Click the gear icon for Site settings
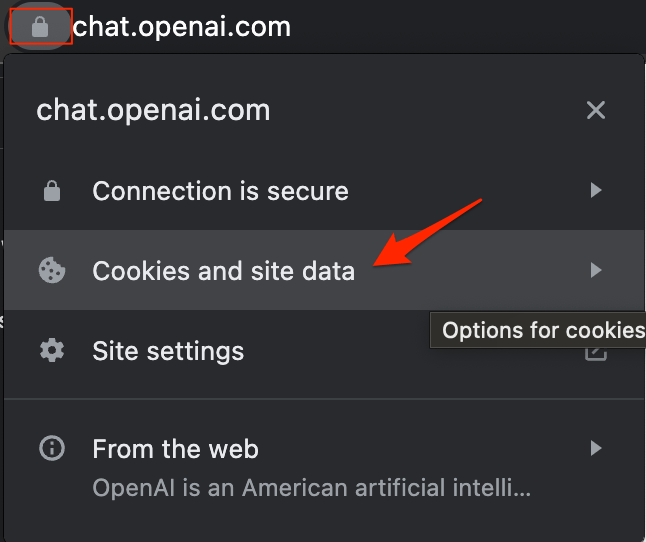646x542 pixels. [x=52, y=350]
